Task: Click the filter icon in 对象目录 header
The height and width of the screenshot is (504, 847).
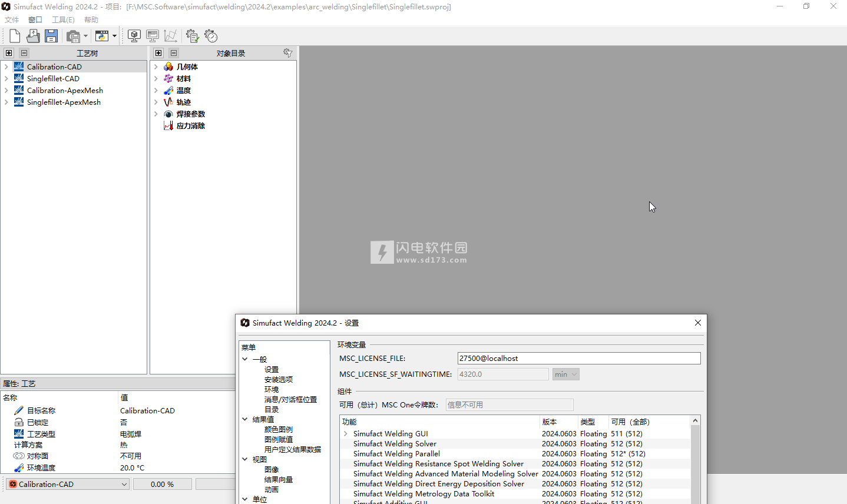Action: (x=287, y=53)
